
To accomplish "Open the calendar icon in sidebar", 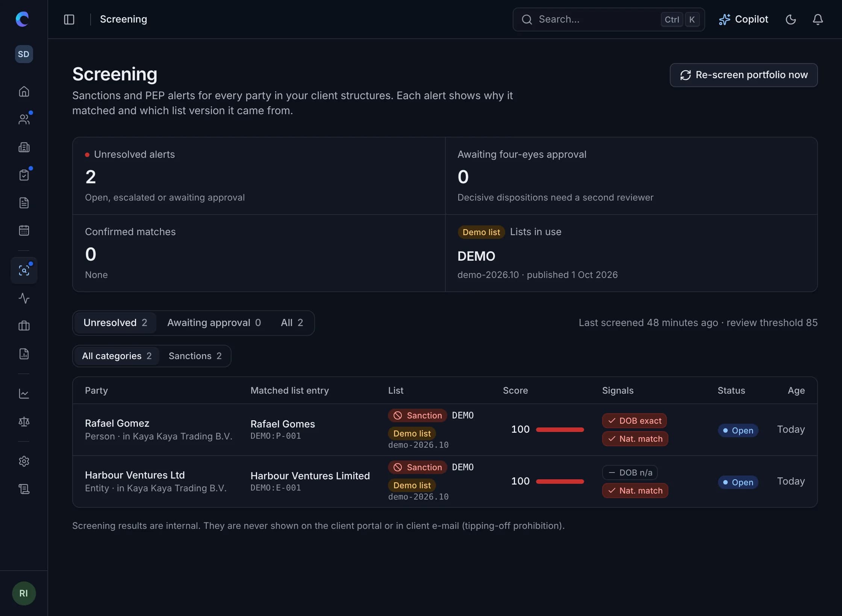I will coord(24,230).
